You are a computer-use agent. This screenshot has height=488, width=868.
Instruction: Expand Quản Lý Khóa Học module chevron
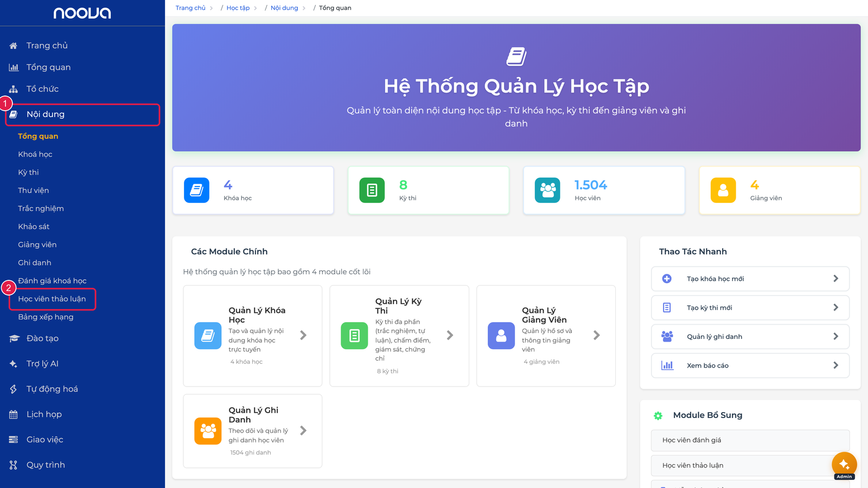click(x=303, y=336)
